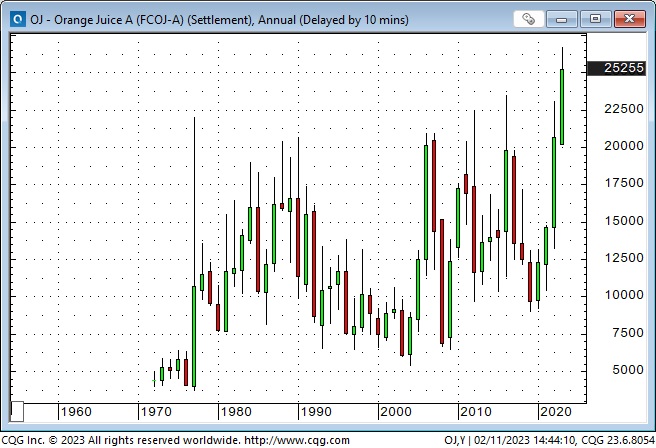Click the 20000 price axis label

pos(623,146)
